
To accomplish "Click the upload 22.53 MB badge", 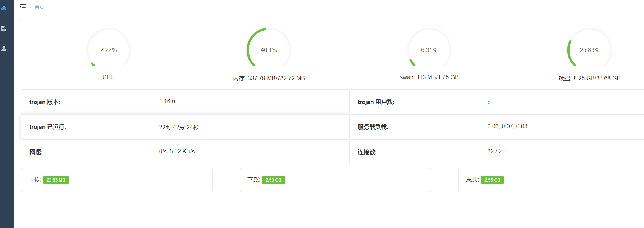I will coord(56,180).
